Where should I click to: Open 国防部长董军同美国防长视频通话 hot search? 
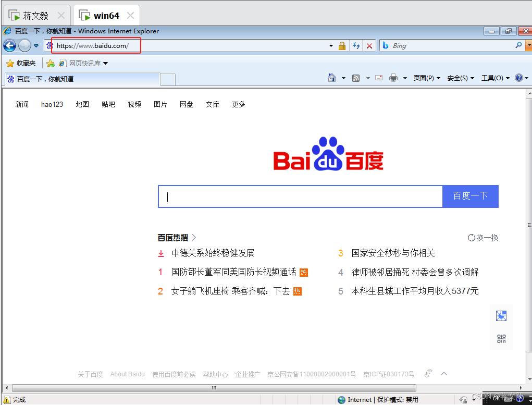pos(234,272)
